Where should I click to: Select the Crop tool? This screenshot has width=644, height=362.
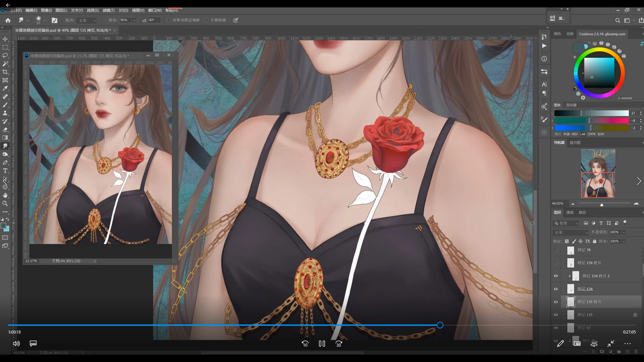(5, 72)
